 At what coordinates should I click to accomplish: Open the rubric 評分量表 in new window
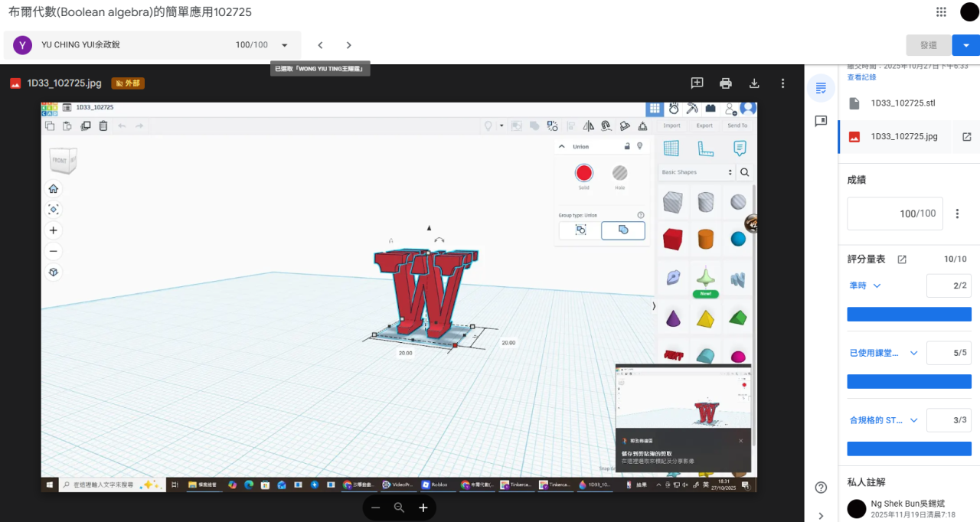[902, 259]
